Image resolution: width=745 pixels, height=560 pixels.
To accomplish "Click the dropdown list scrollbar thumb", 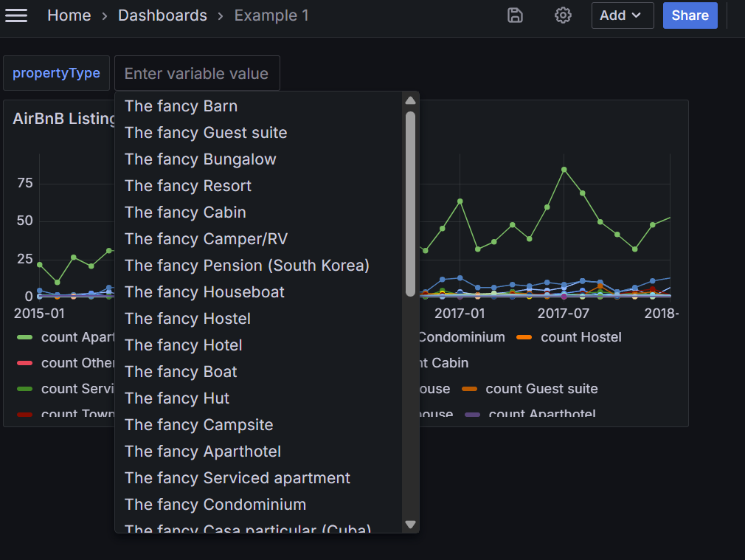I will (411, 203).
